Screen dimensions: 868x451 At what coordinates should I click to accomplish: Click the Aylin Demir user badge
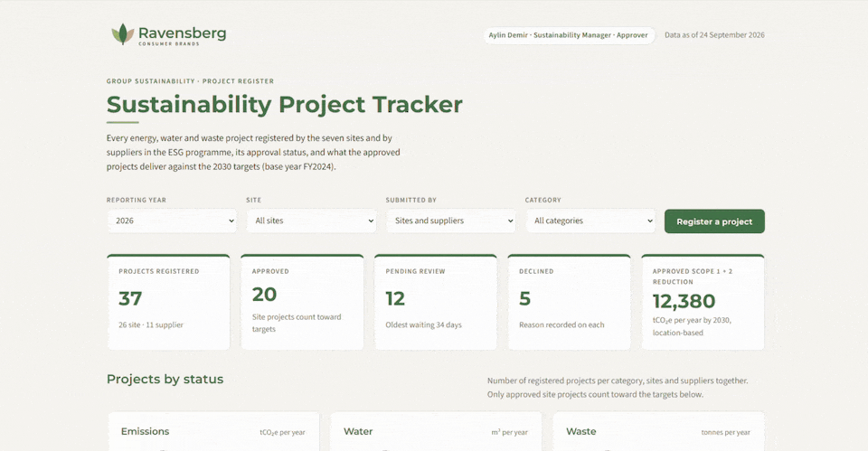tap(569, 35)
